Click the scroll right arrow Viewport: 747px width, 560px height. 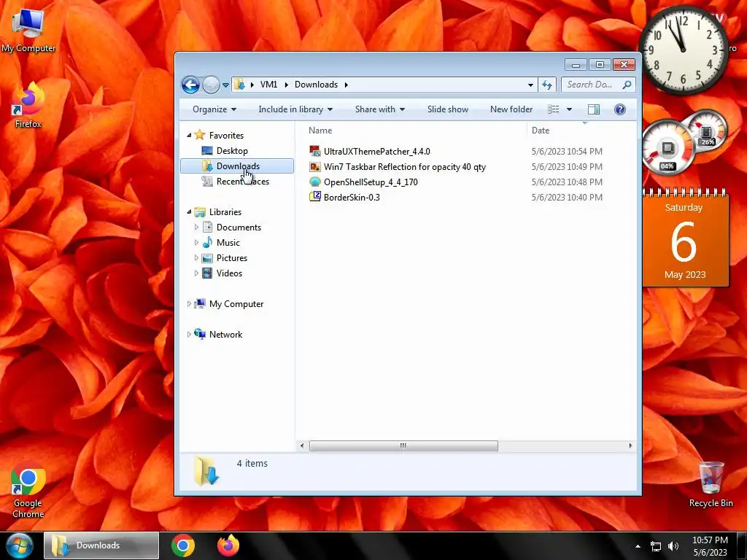630,446
